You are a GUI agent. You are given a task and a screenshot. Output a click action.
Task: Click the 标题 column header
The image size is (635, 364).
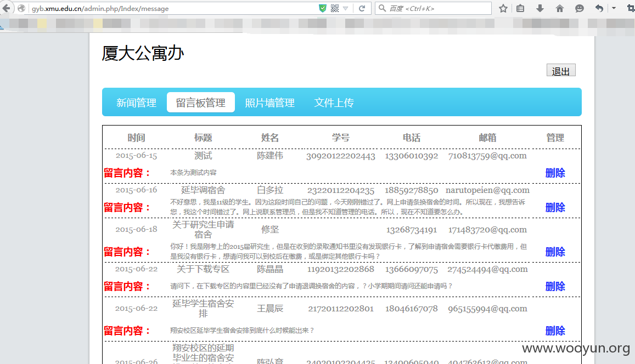point(203,138)
